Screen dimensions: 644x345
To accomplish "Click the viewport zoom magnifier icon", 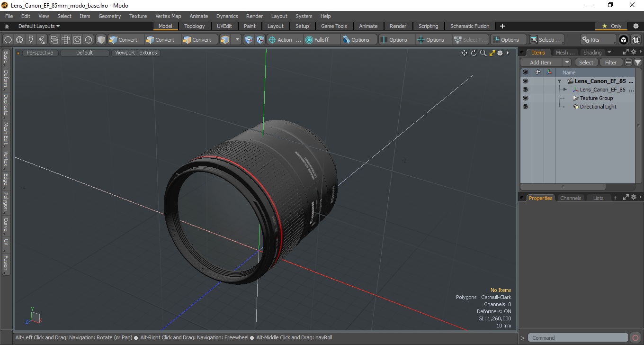I will tap(483, 53).
